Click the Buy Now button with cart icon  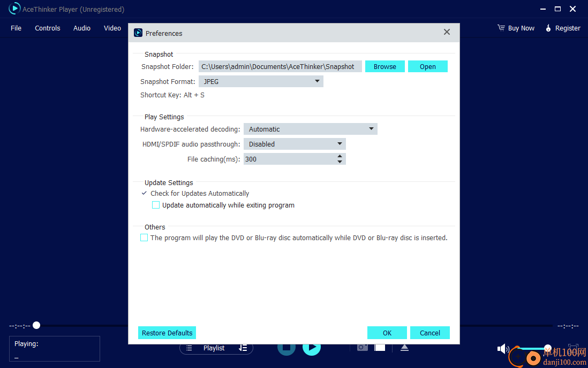516,28
